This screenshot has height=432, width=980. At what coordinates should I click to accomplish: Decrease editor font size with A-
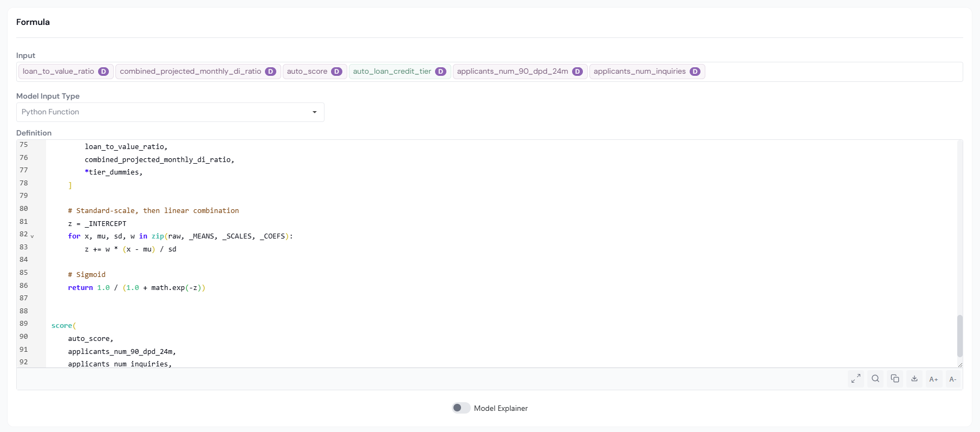953,379
